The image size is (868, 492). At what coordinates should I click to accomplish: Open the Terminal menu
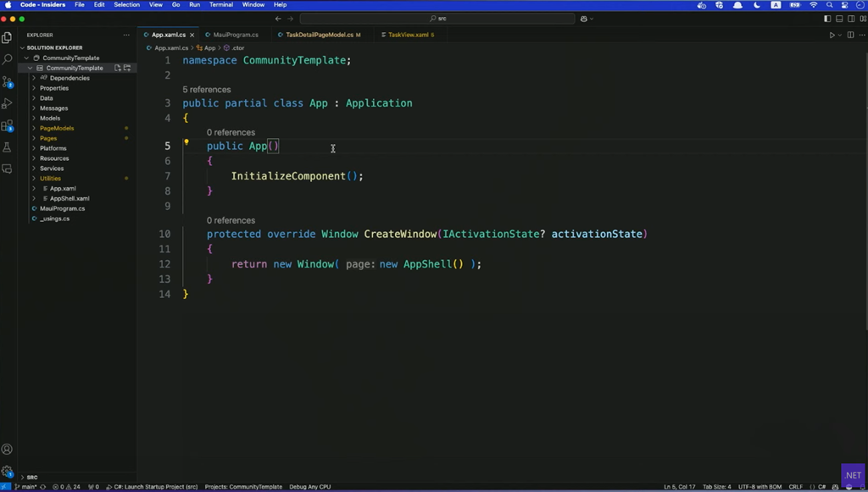(221, 5)
